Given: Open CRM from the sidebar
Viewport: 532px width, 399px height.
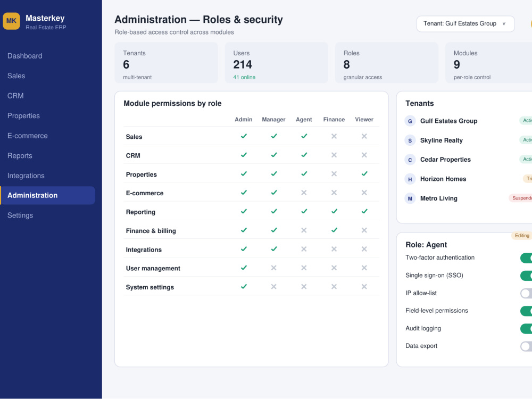Looking at the screenshot, I should click(x=15, y=96).
